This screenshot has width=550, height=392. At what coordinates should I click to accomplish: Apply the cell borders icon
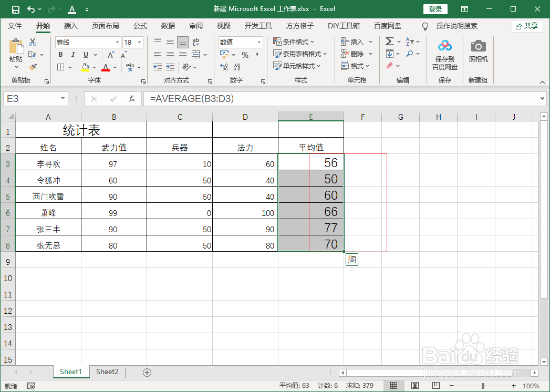click(x=61, y=67)
